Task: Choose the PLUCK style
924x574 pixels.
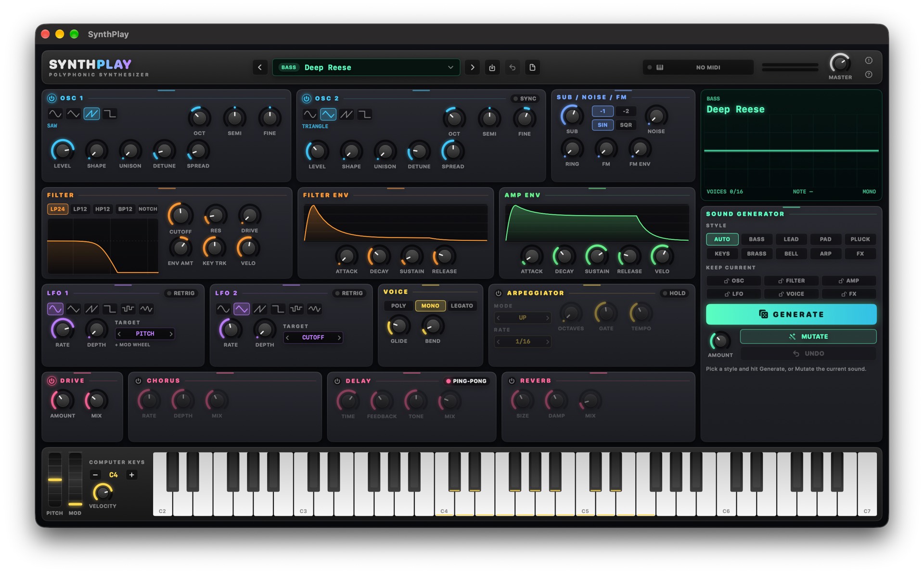Action: [x=860, y=239]
